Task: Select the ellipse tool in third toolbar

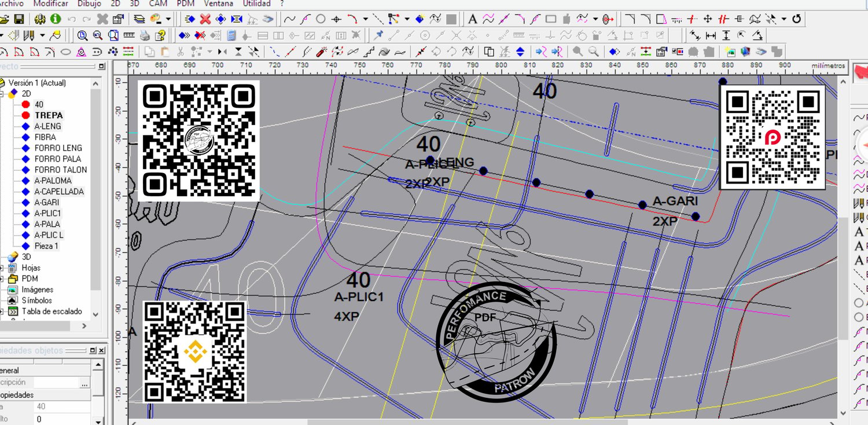Action: coord(66,52)
